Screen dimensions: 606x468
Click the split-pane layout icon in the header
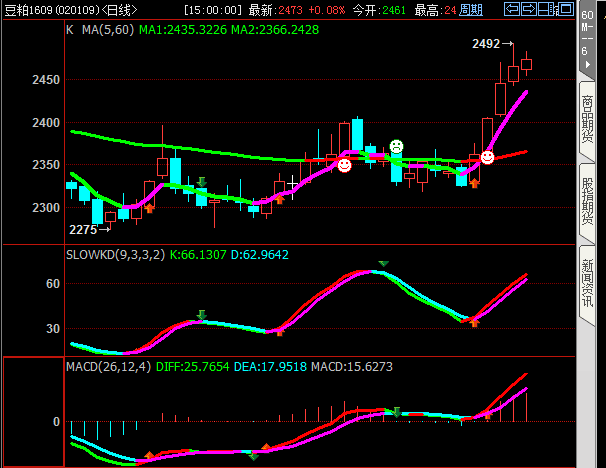click(x=548, y=9)
